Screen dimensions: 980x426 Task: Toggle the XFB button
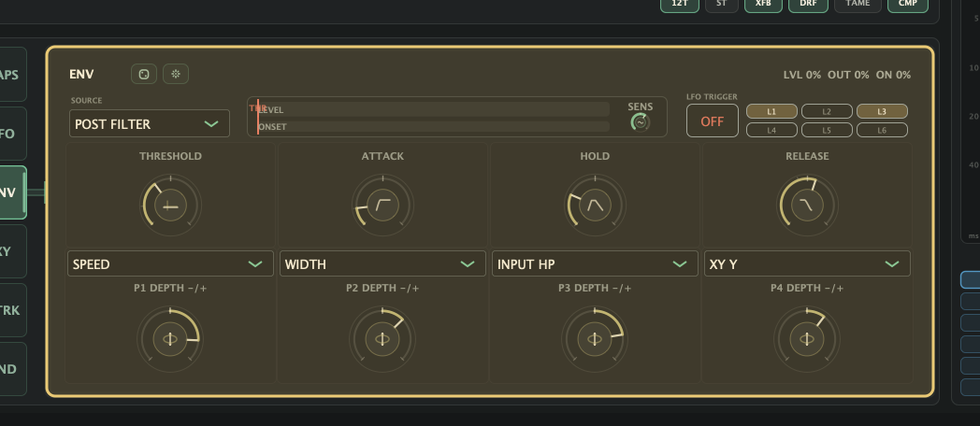point(763,4)
